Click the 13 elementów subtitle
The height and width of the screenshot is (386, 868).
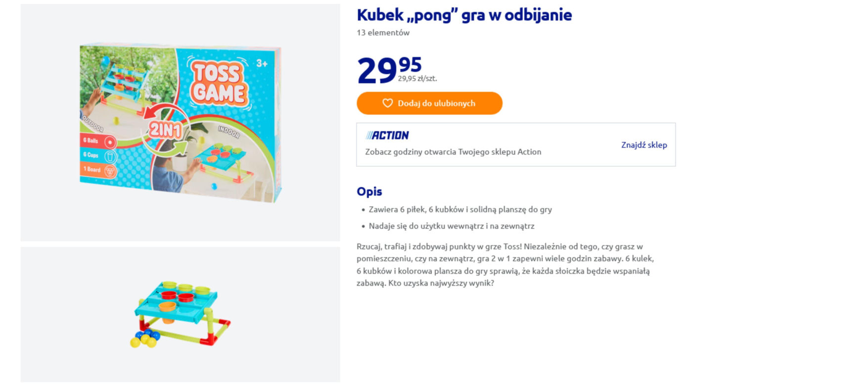pos(383,33)
